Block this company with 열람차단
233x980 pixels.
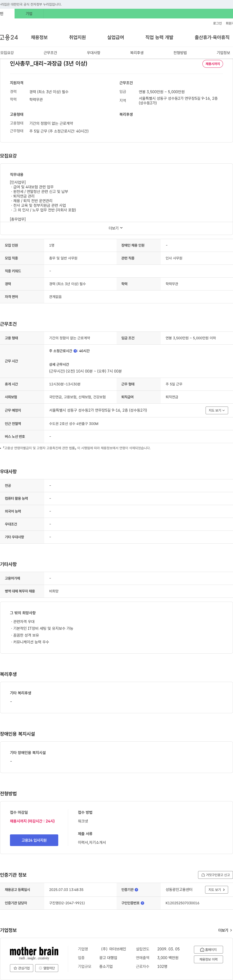click(x=46, y=968)
